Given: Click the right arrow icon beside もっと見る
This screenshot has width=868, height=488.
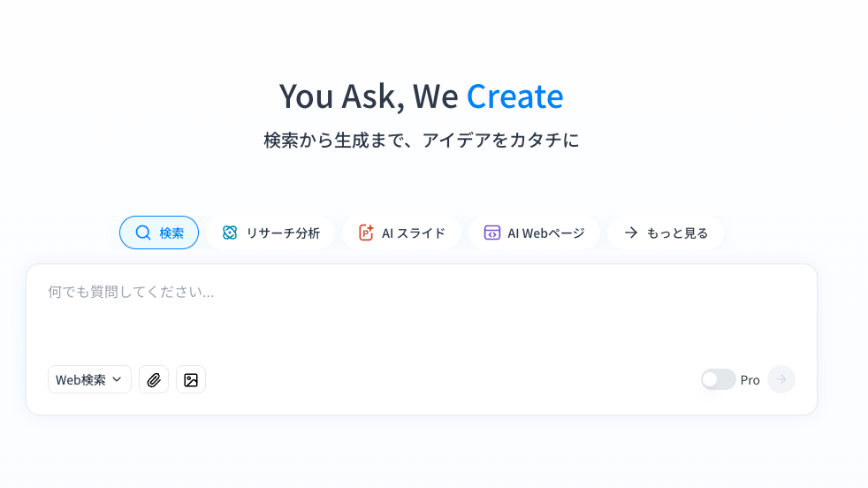Looking at the screenshot, I should (x=631, y=233).
